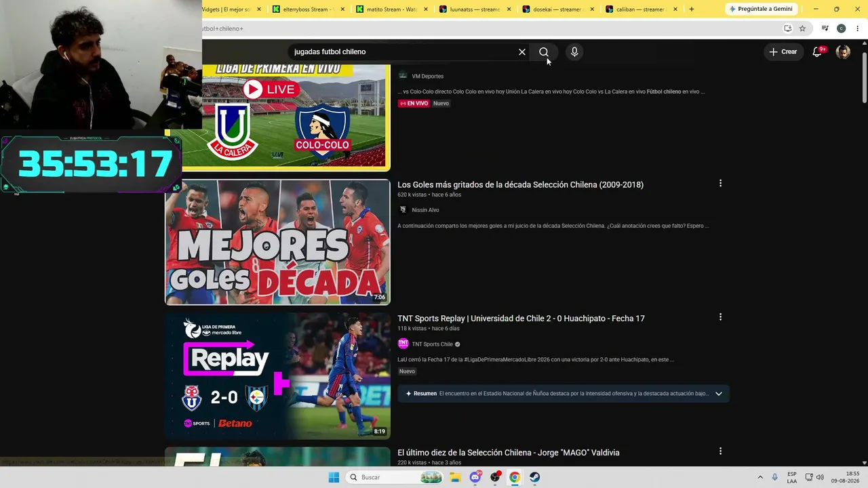Open Steam from taskbar
Image resolution: width=868 pixels, height=488 pixels.
point(534,477)
